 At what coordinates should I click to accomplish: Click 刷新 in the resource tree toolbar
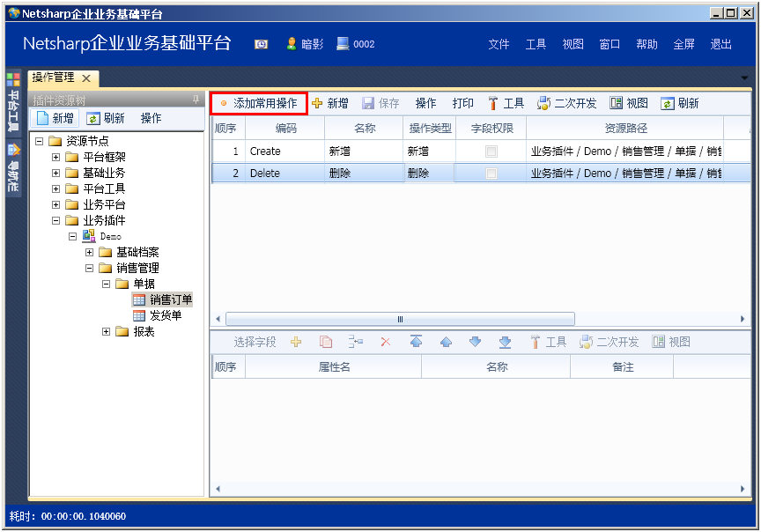106,118
